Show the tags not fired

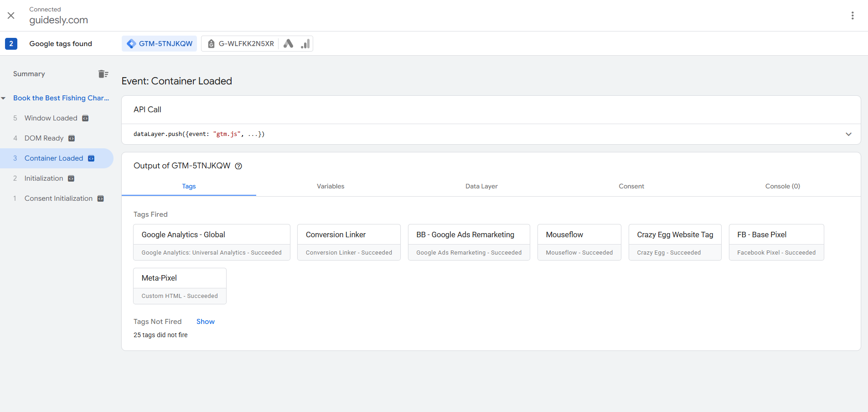tap(205, 322)
